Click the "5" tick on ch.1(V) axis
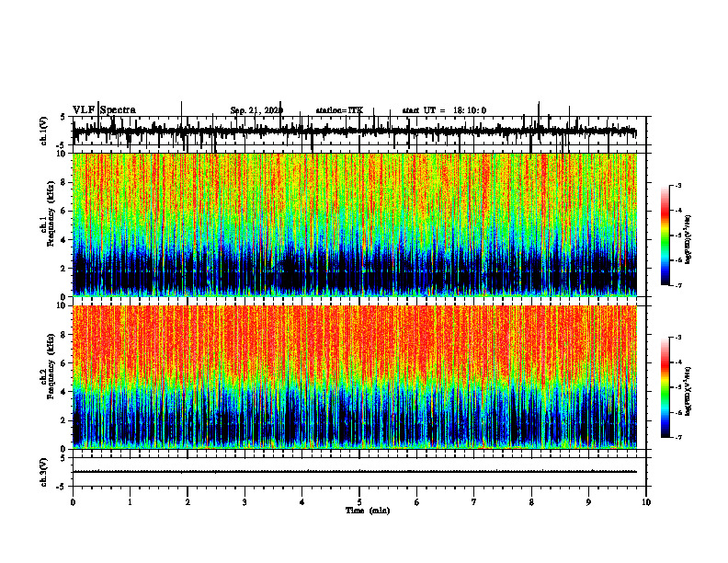 point(63,118)
